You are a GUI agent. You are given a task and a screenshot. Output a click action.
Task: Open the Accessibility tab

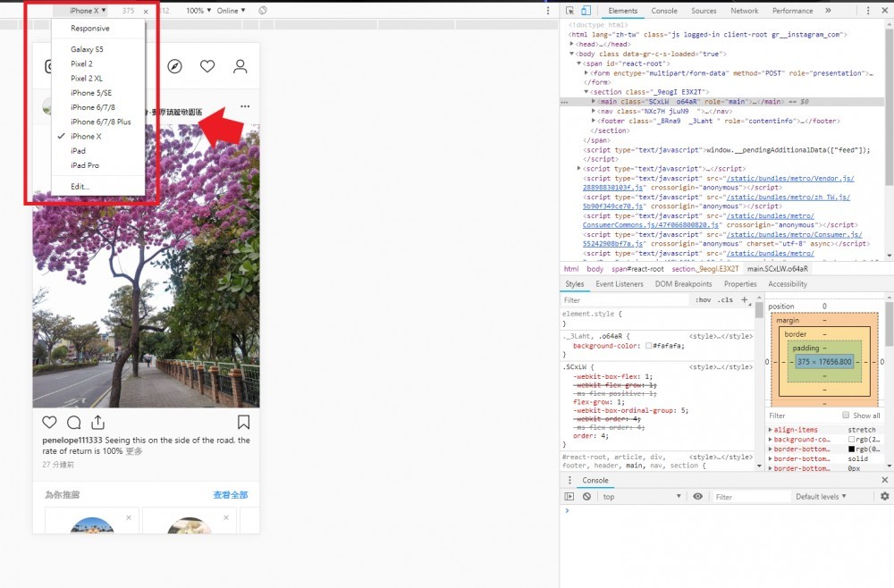point(788,284)
